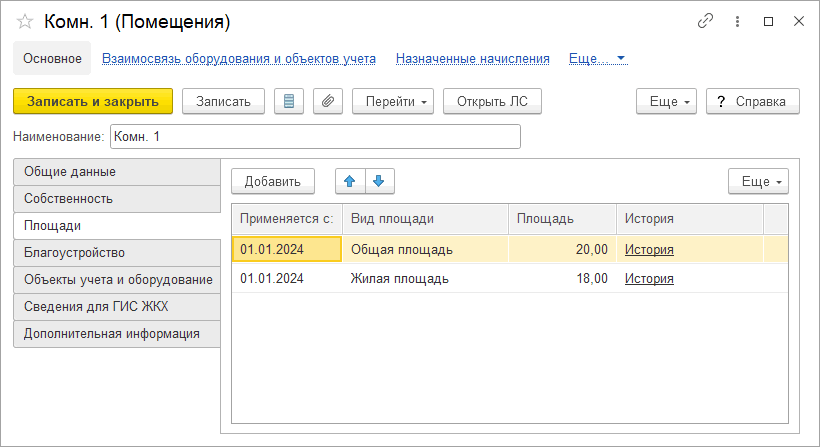Copy link to this object icon
820x447 pixels.
pyautogui.click(x=705, y=21)
